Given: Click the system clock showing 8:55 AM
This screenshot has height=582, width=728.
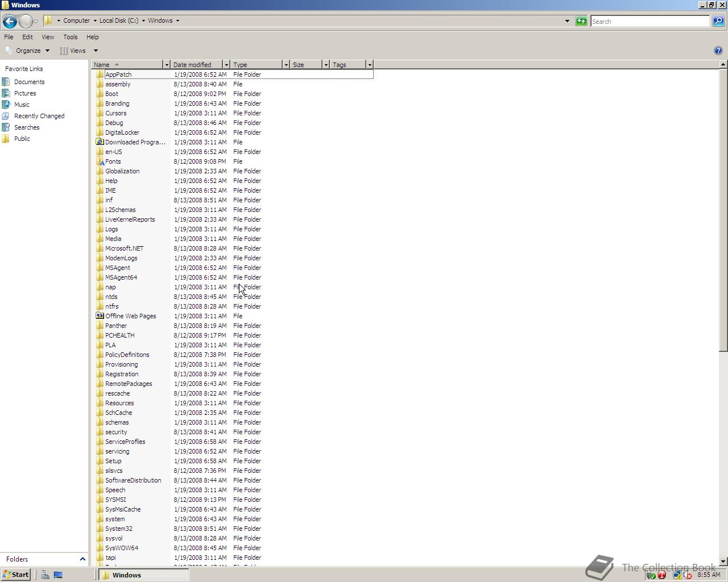Looking at the screenshot, I should tap(709, 575).
